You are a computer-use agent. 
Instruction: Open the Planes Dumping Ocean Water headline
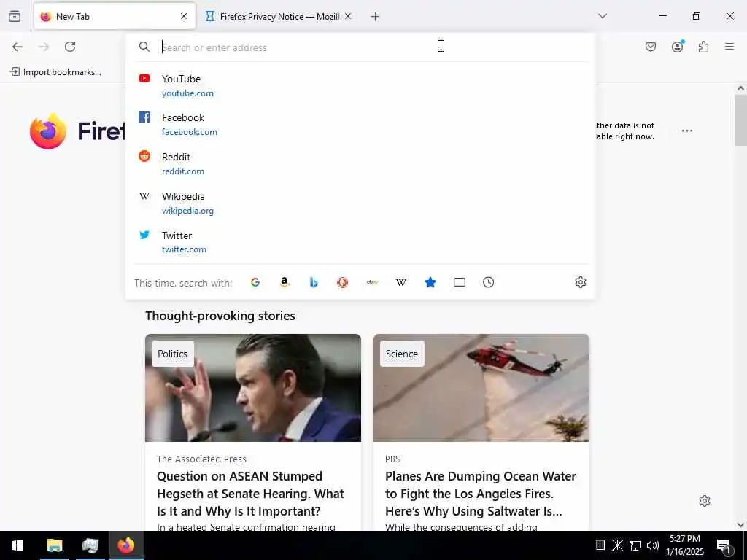tap(480, 494)
